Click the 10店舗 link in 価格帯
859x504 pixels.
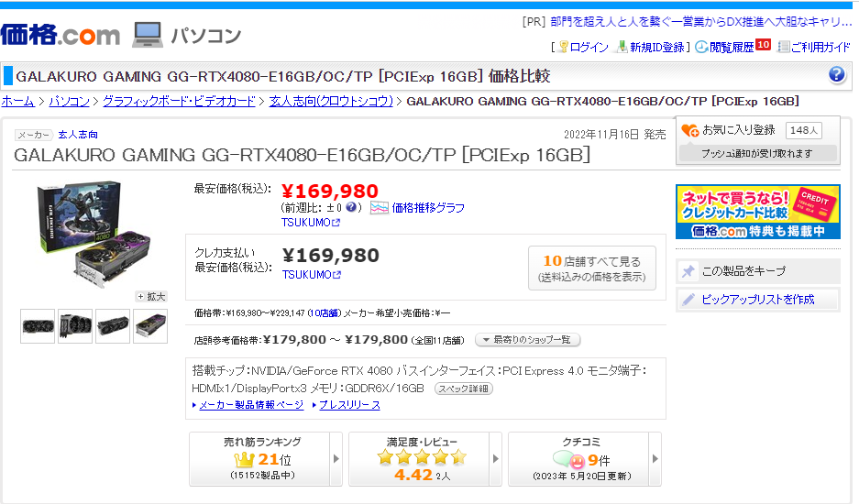(x=325, y=313)
